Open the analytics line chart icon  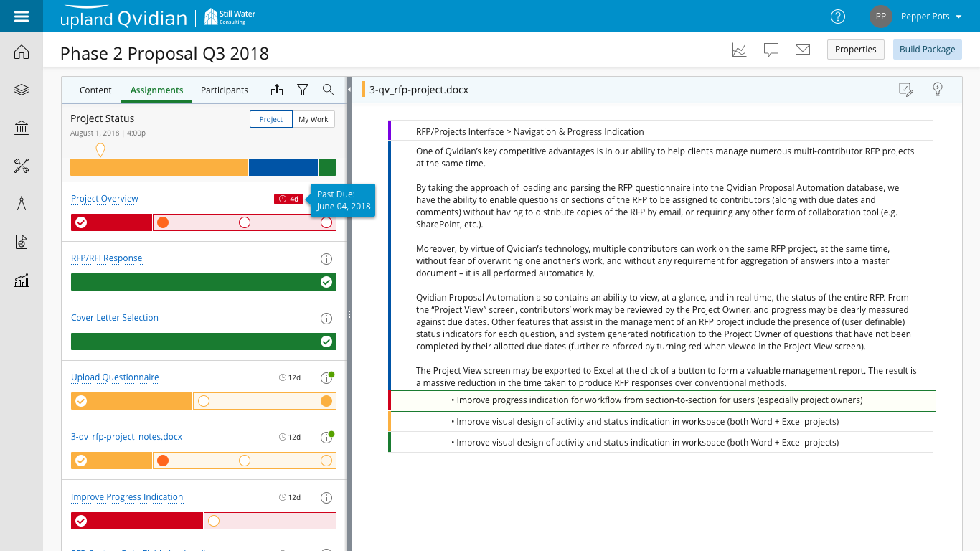(x=740, y=50)
